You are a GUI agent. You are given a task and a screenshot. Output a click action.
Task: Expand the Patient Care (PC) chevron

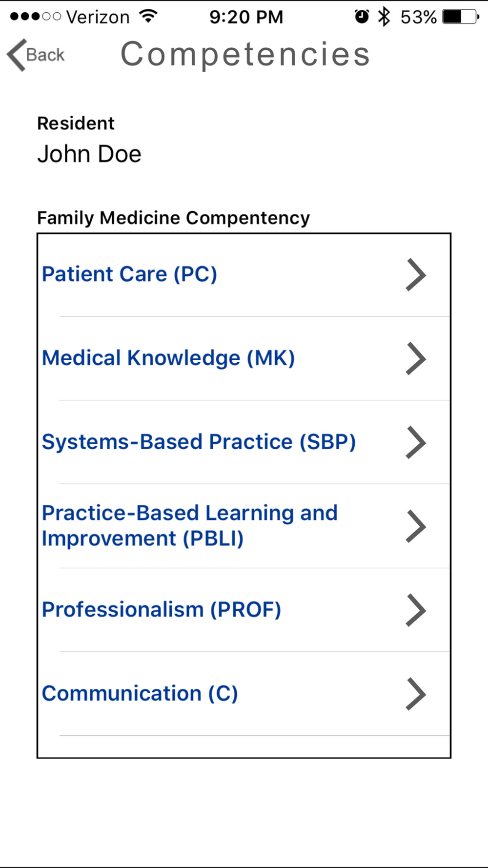[x=416, y=275]
